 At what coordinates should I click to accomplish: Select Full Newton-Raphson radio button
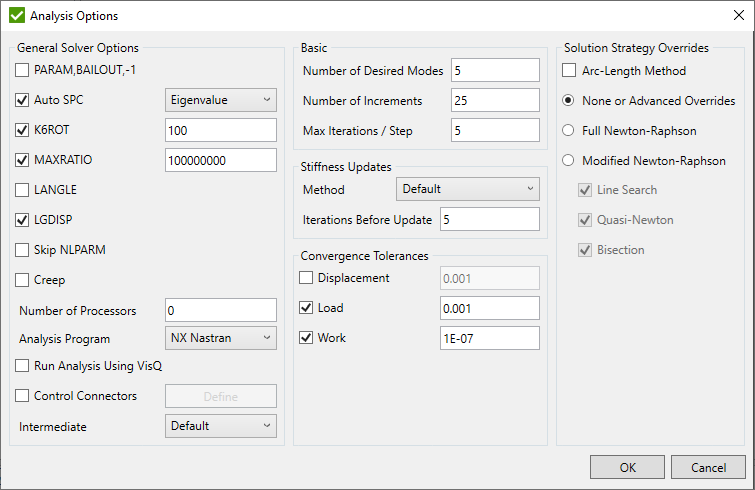point(569,131)
